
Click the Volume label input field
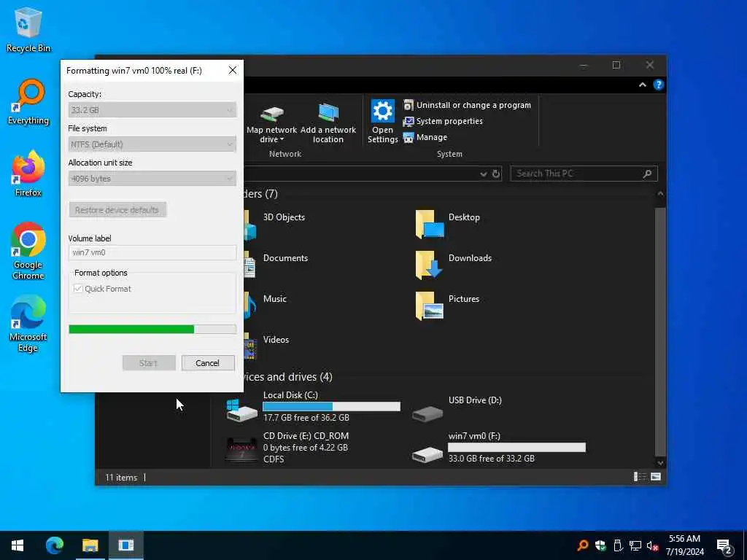[152, 252]
